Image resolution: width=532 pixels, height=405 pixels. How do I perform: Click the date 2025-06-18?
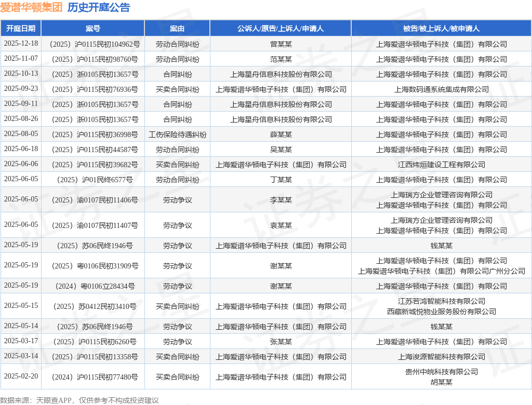(x=21, y=148)
